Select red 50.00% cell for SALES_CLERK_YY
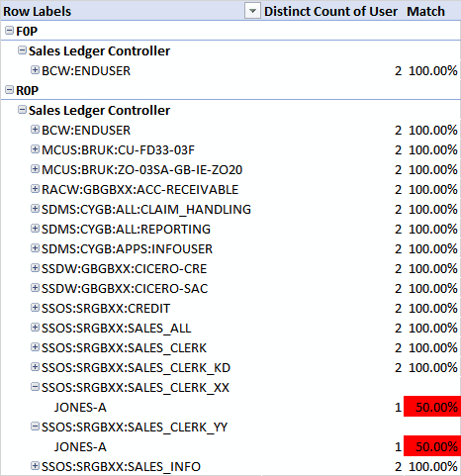This screenshot has width=461, height=476. point(432,446)
